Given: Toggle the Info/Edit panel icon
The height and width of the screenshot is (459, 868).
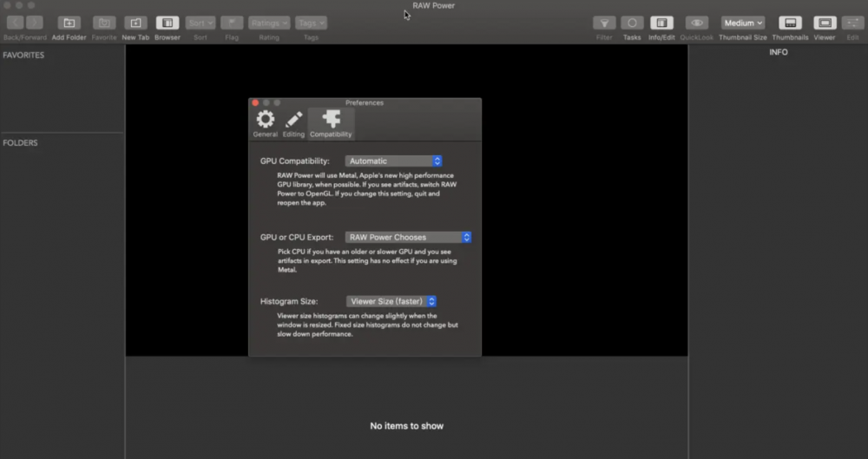Looking at the screenshot, I should [x=661, y=23].
